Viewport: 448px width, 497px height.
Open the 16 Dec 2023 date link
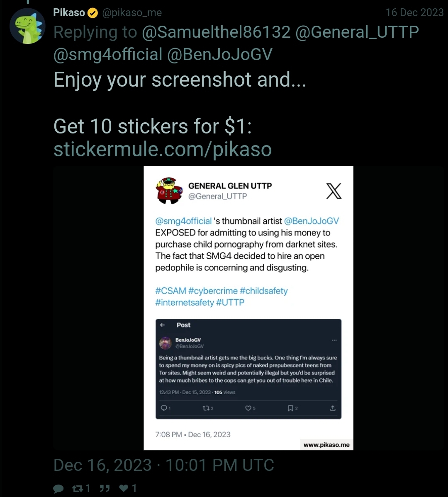414,12
